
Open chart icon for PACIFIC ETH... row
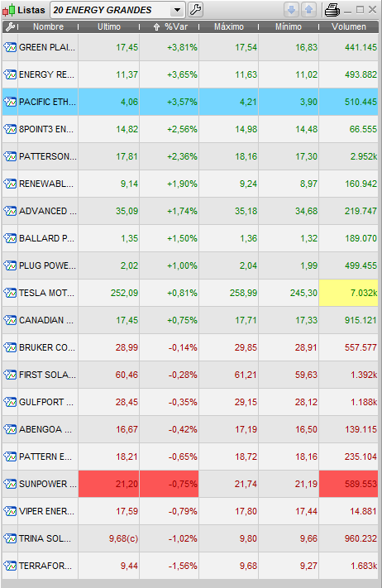point(10,102)
